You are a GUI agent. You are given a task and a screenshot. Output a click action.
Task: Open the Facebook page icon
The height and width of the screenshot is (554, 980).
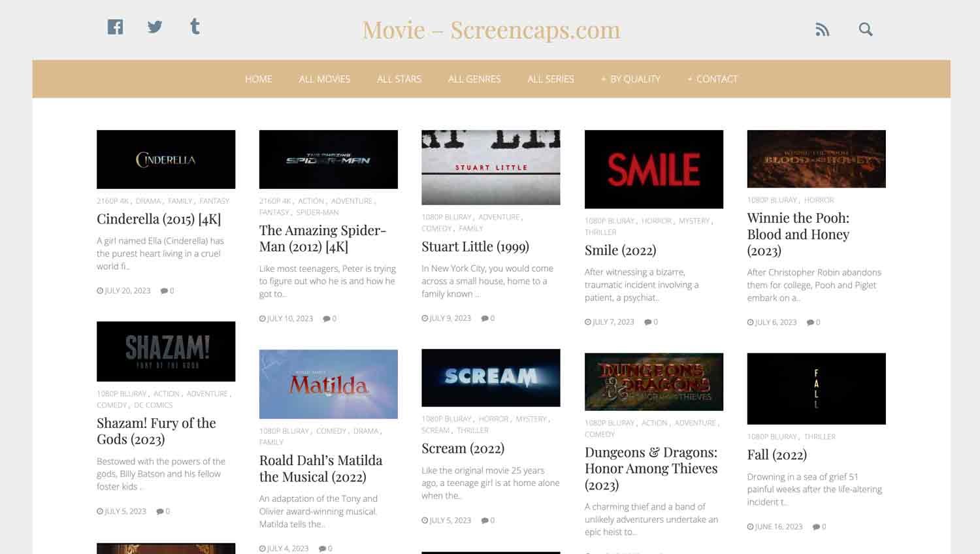coord(115,27)
